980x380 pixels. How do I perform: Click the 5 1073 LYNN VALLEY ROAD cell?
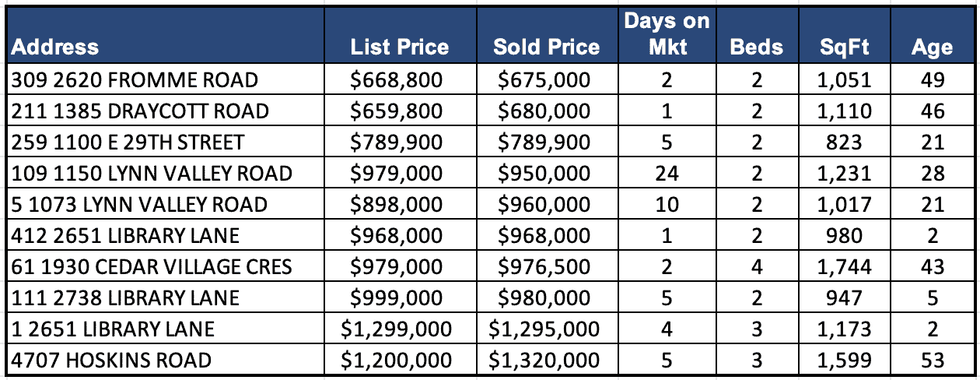139,205
